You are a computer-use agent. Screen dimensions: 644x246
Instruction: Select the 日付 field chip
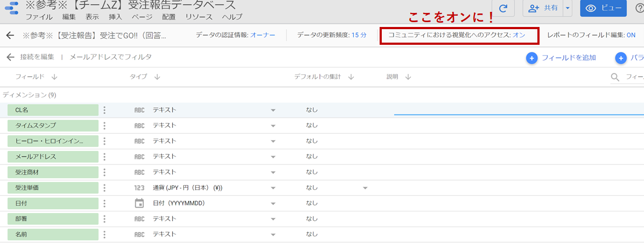pyautogui.click(x=53, y=203)
